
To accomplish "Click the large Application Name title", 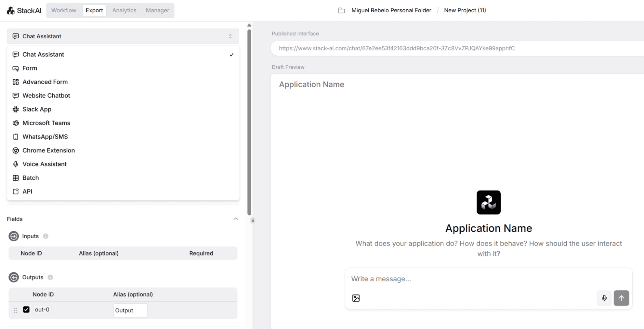I will point(488,228).
